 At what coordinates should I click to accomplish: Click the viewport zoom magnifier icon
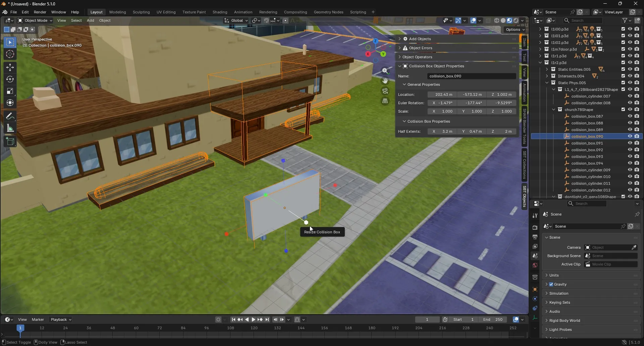(385, 71)
